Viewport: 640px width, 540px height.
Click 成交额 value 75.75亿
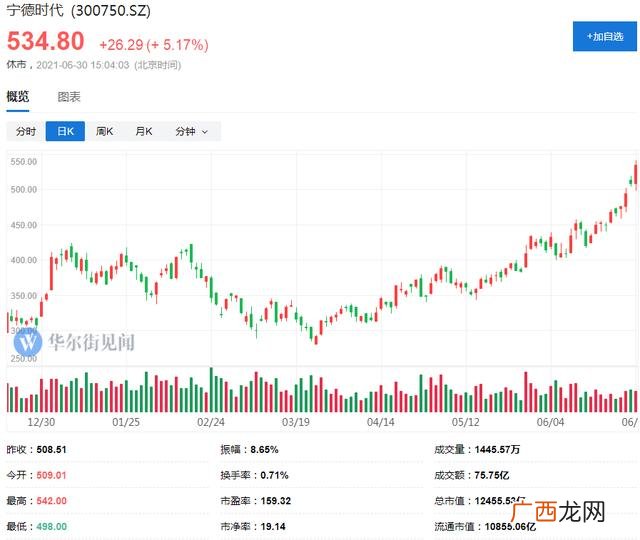pos(492,475)
